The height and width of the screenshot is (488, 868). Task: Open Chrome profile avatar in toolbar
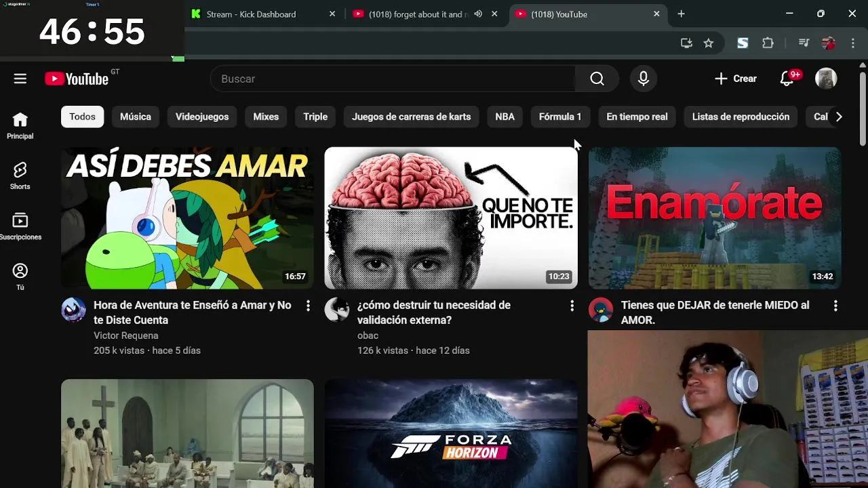pyautogui.click(x=828, y=43)
